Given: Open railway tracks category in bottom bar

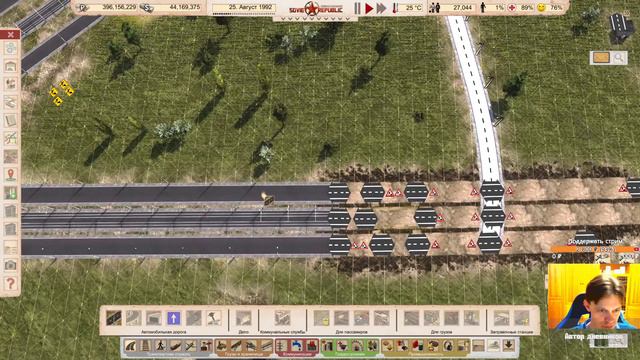Looking at the screenshot, I should [146, 346].
